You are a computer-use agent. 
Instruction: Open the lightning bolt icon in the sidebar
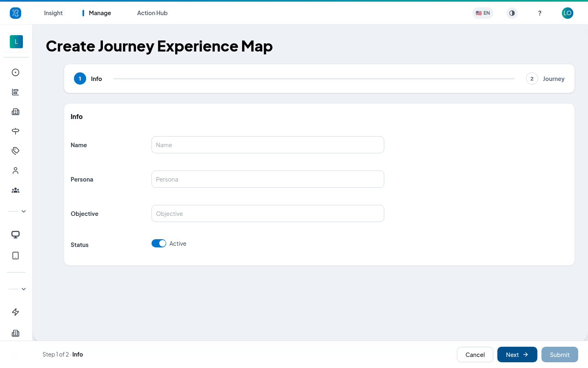tap(16, 312)
